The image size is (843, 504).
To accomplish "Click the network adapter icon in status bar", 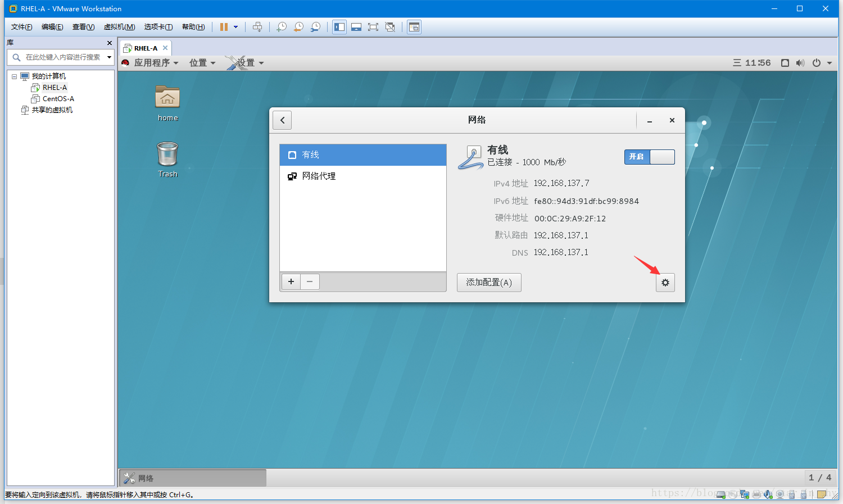I will tap(745, 494).
